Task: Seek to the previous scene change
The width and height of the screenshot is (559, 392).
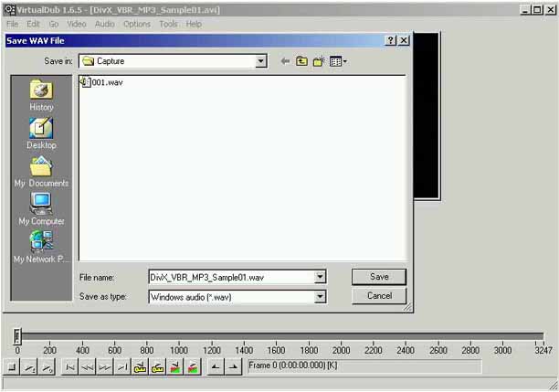Action: 174,366
